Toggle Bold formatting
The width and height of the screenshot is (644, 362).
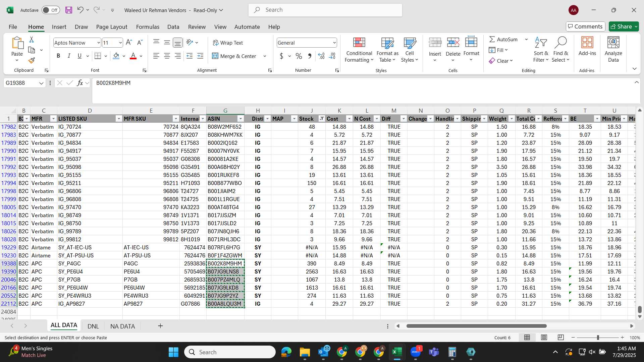[x=58, y=56]
